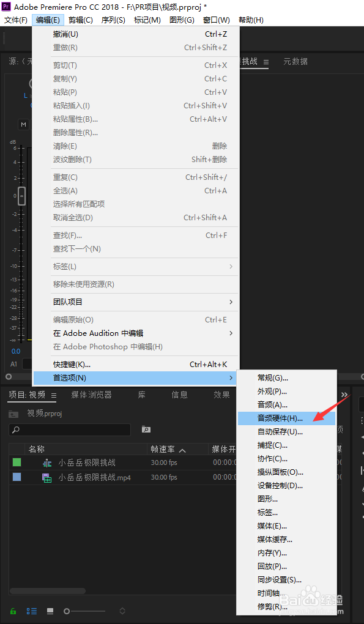The height and width of the screenshot is (624, 364).
Task: Open the 图形(G) menu
Action: [182, 20]
